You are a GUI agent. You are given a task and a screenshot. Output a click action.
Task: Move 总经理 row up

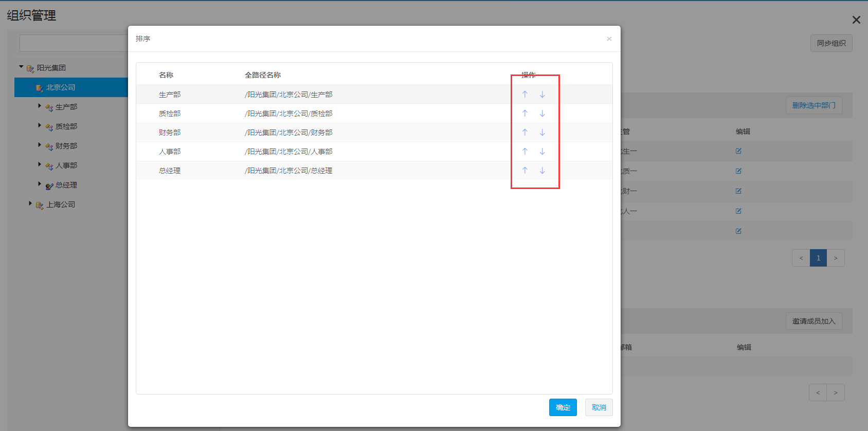(x=525, y=171)
